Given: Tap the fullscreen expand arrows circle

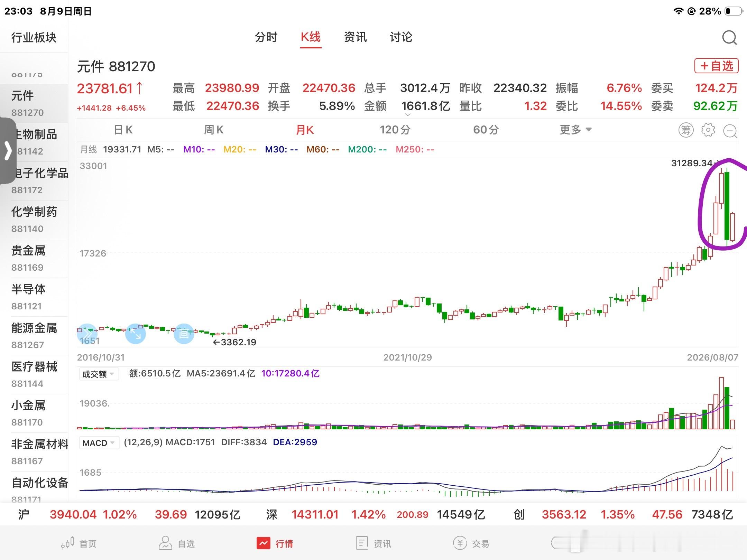Looking at the screenshot, I should 135,334.
